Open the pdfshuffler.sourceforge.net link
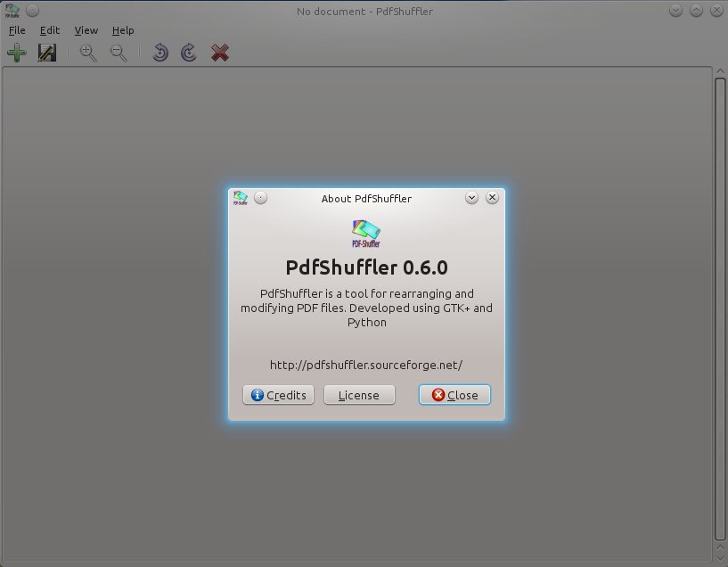The image size is (728, 567). 366,365
